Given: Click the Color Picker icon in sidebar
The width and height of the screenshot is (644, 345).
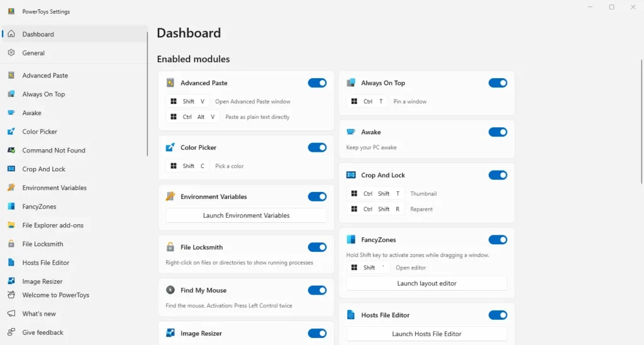Looking at the screenshot, I should 11,132.
